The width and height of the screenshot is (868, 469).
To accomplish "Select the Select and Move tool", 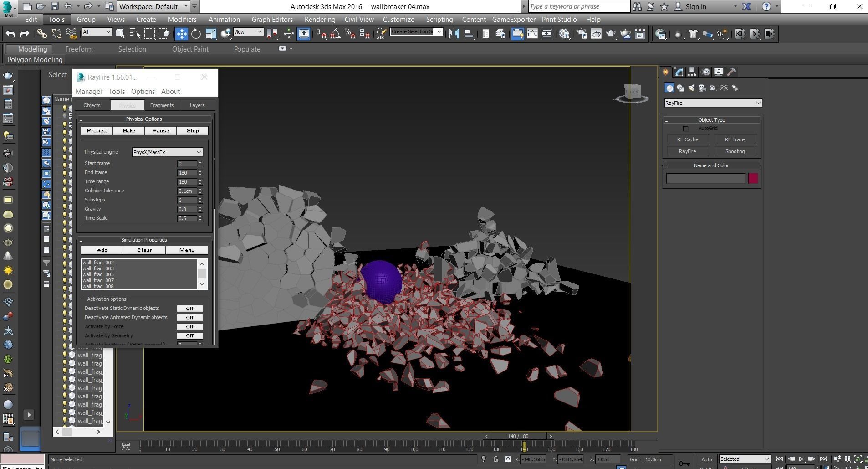I will click(181, 33).
